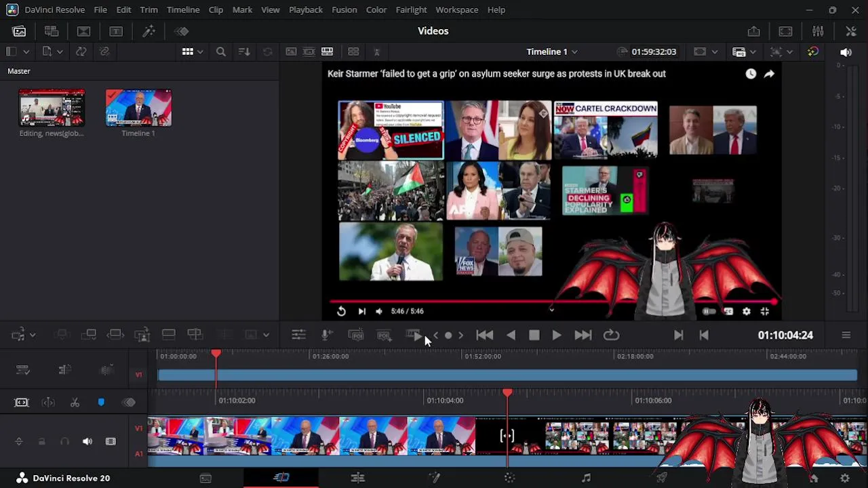Switch to the Fusion page

click(x=434, y=478)
